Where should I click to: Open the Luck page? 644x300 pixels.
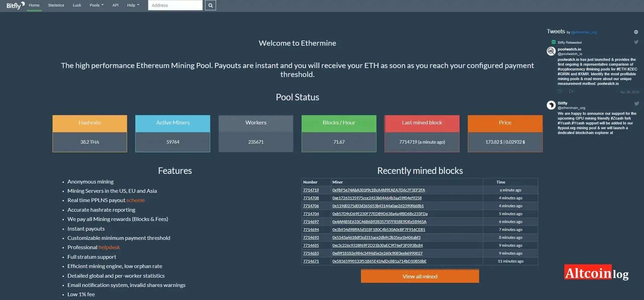[77, 5]
